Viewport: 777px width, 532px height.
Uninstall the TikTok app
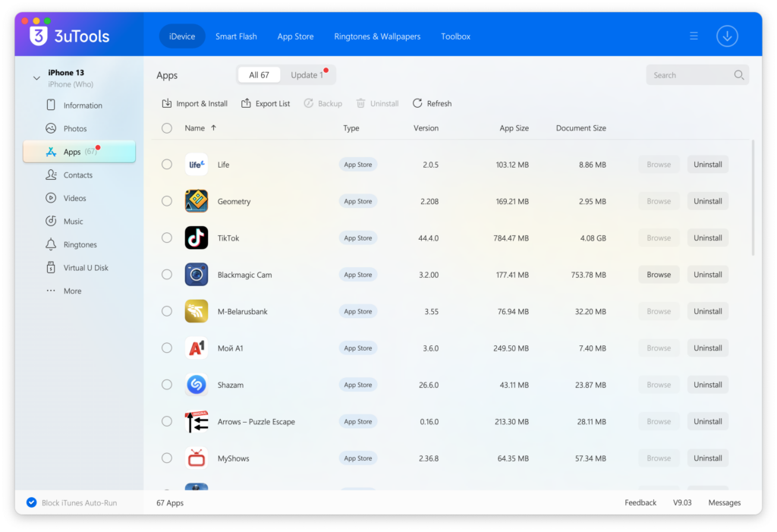click(x=708, y=238)
